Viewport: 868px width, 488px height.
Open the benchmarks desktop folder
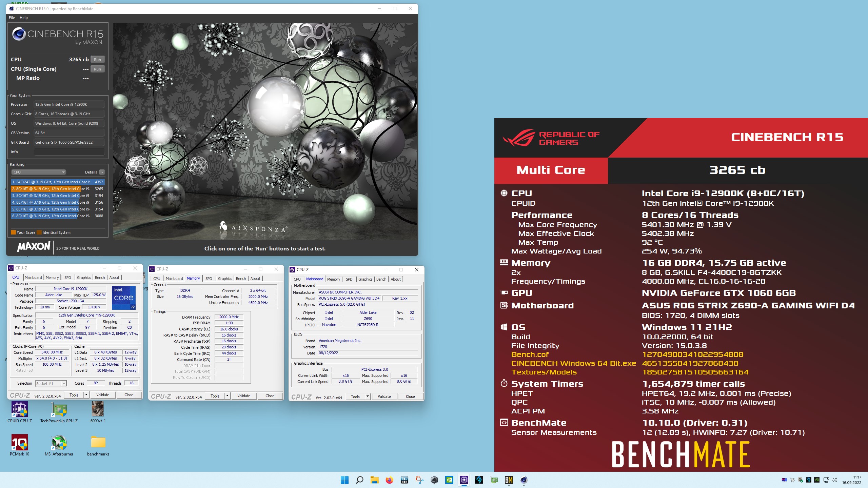point(98,445)
